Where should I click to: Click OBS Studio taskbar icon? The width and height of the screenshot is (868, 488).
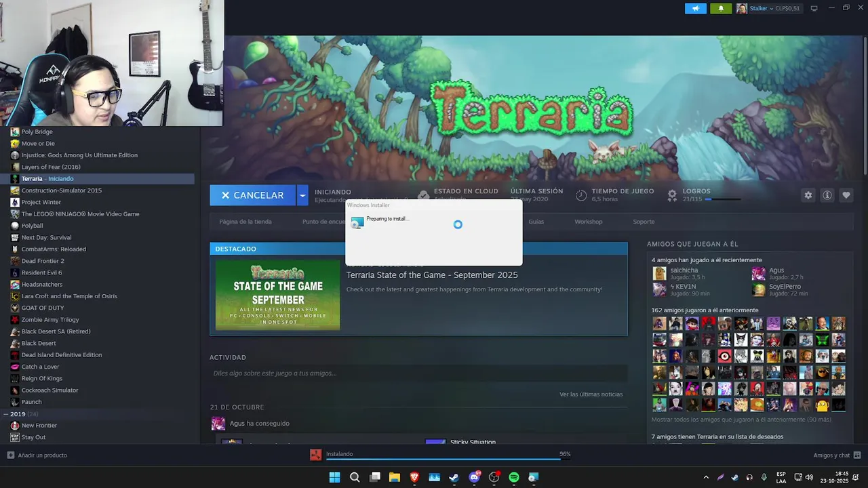pos(494,477)
